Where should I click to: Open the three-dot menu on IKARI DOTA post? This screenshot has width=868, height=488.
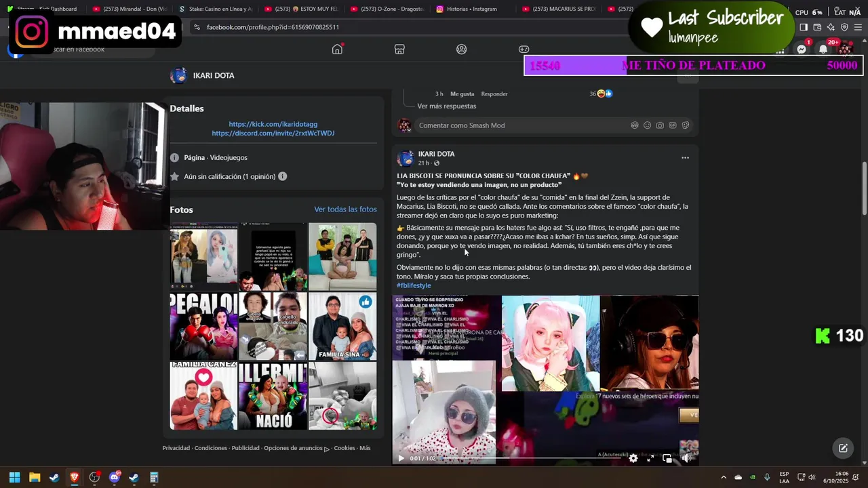pyautogui.click(x=685, y=158)
